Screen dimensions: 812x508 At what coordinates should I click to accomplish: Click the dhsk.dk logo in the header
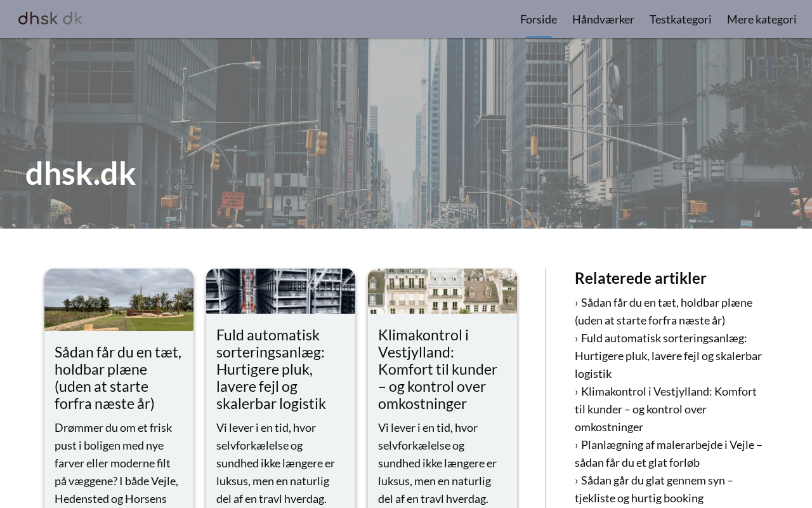tap(50, 18)
